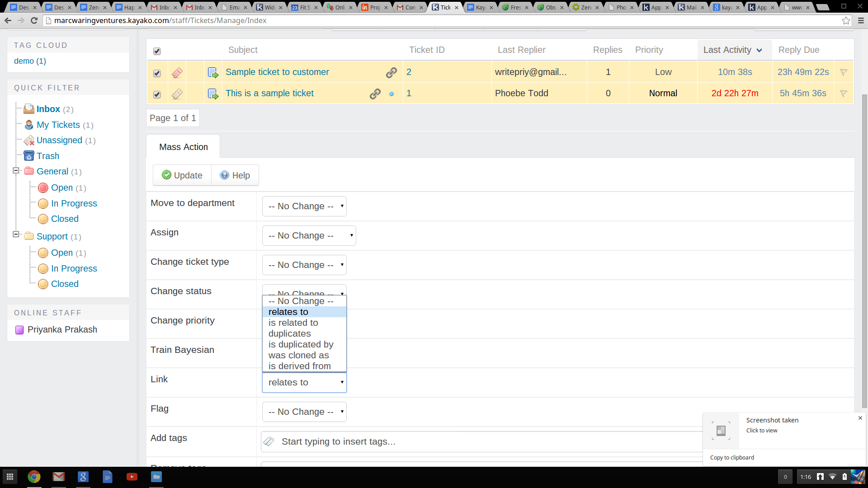868x488 pixels.
Task: Click reply arrow icon for This is a sample ticket
Action: click(x=213, y=94)
